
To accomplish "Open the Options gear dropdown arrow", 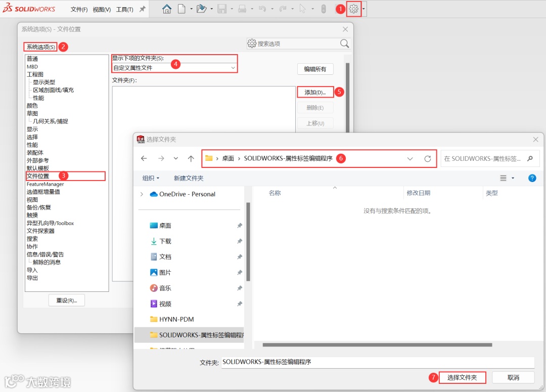I will click(363, 9).
